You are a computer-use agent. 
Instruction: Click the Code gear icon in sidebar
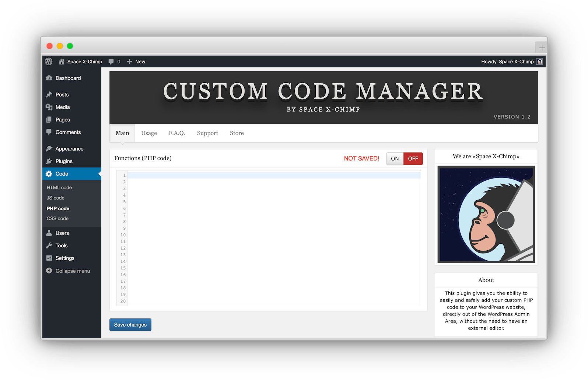(x=49, y=174)
